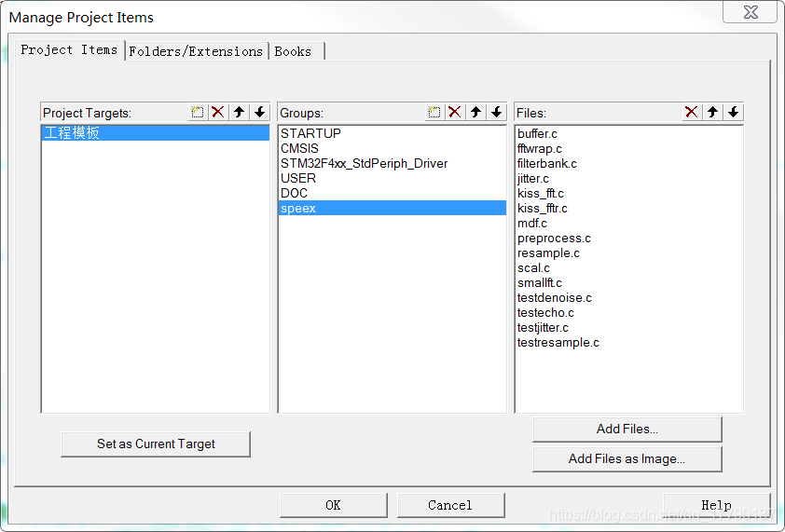Screen dimensions: 785x532
Task: Select file buffer.c
Action: [628, 133]
